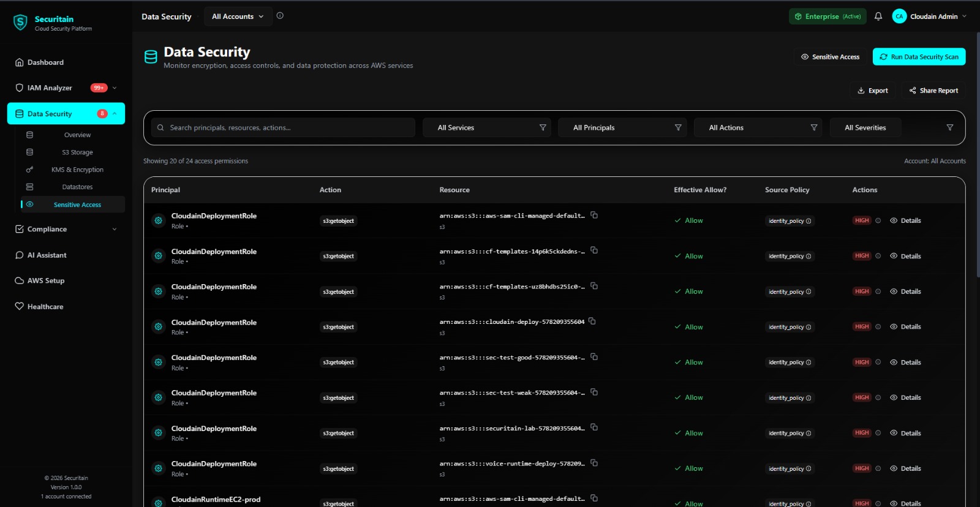Image resolution: width=980 pixels, height=507 pixels.
Task: Open Details for cloudain-deploy-578209355604 row
Action: [905, 327]
